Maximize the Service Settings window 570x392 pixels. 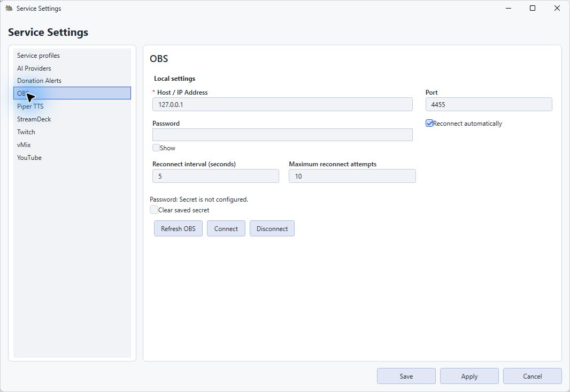[533, 8]
